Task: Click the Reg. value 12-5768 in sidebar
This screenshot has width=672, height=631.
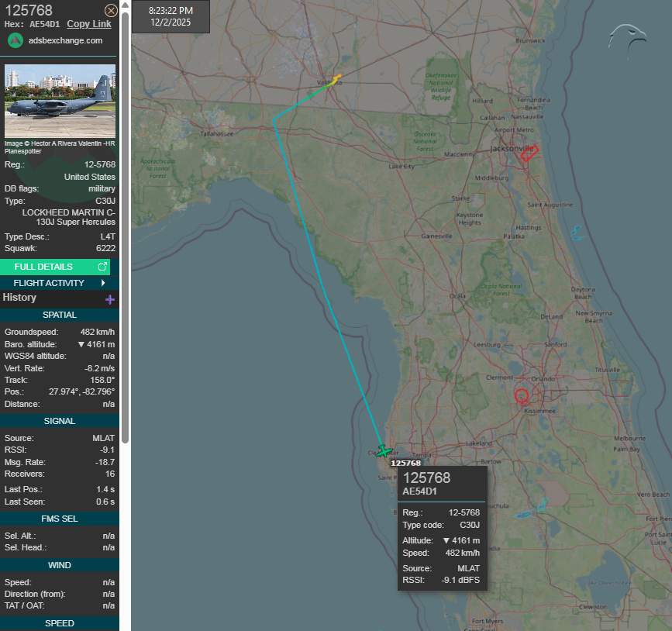Action: 100,164
